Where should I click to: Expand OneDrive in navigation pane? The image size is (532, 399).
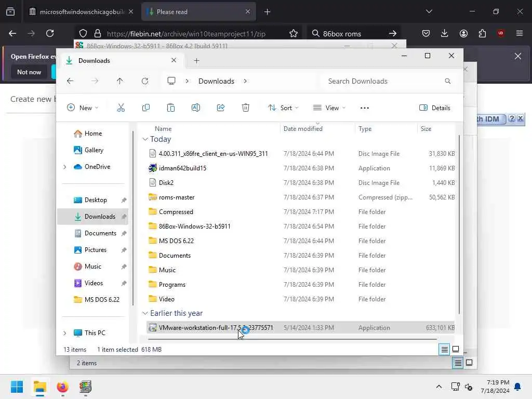click(x=65, y=167)
